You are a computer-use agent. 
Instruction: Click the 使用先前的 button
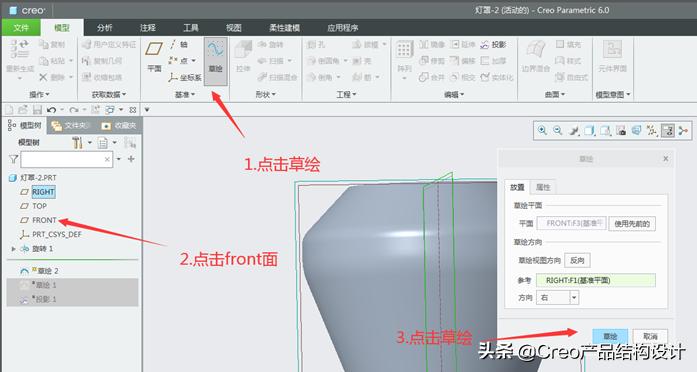[632, 224]
